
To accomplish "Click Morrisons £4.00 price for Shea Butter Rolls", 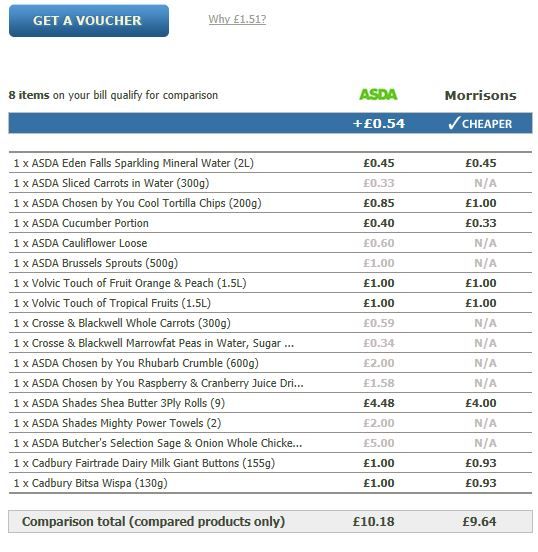I will pos(481,403).
